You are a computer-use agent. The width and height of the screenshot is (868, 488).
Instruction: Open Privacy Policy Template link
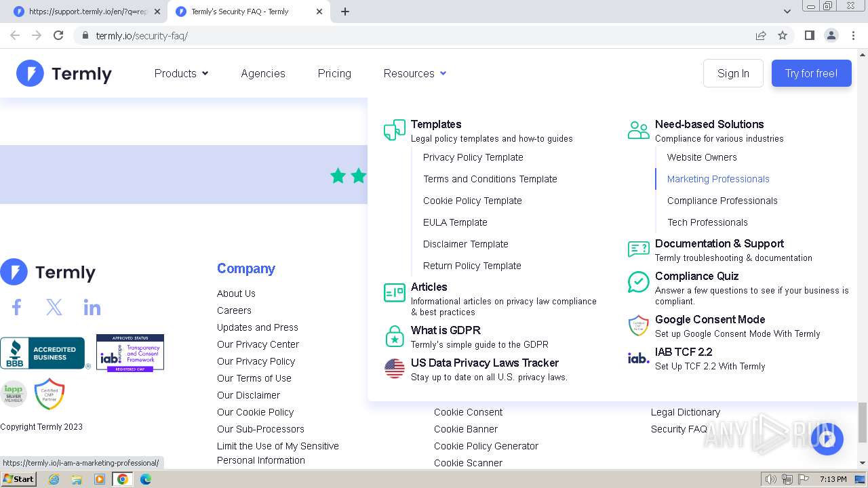(x=473, y=157)
